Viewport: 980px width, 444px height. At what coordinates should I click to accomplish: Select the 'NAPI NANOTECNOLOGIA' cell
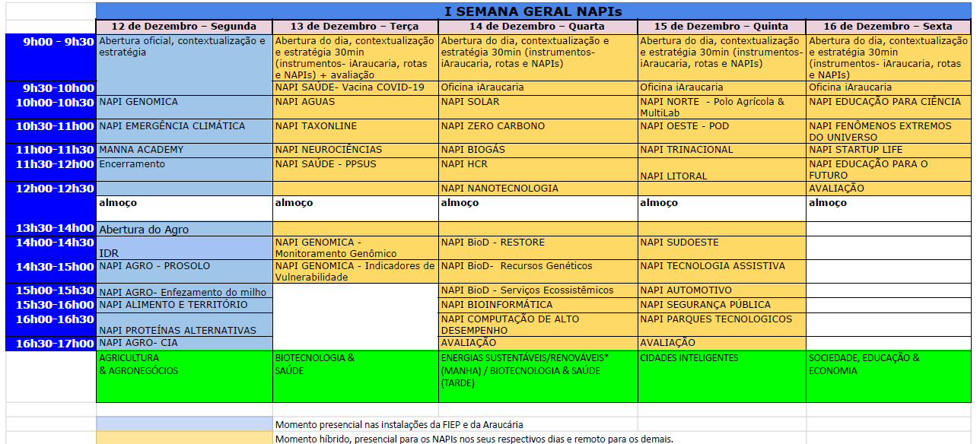(x=538, y=189)
